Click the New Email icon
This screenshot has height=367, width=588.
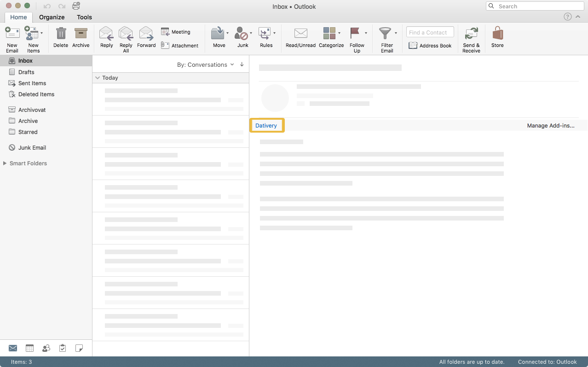12,33
